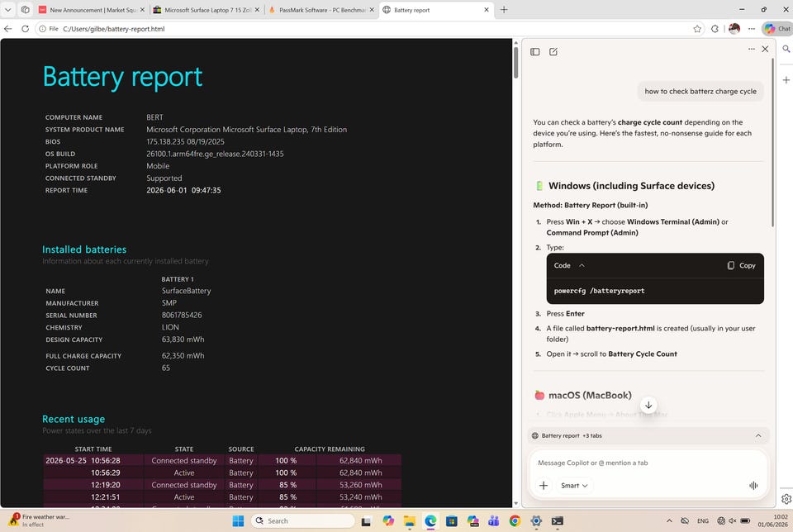Switch to PassMark Software tab
The width and height of the screenshot is (793, 532).
pyautogui.click(x=321, y=10)
